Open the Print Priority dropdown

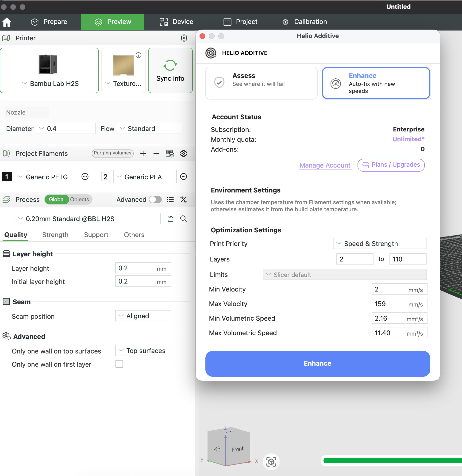tap(379, 244)
